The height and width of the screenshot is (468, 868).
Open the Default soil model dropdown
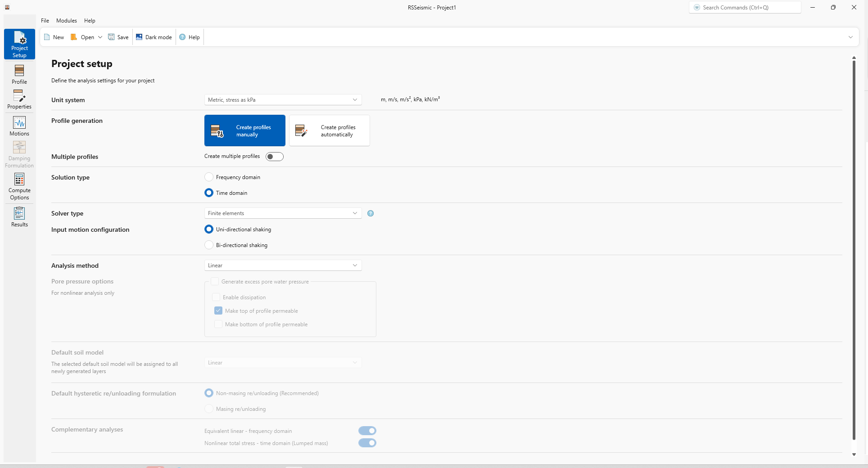pos(283,363)
